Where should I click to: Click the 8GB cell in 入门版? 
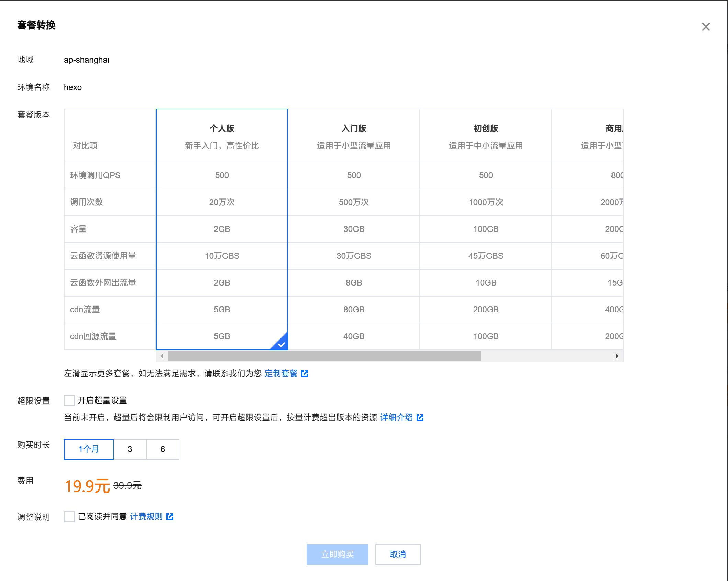click(x=354, y=283)
